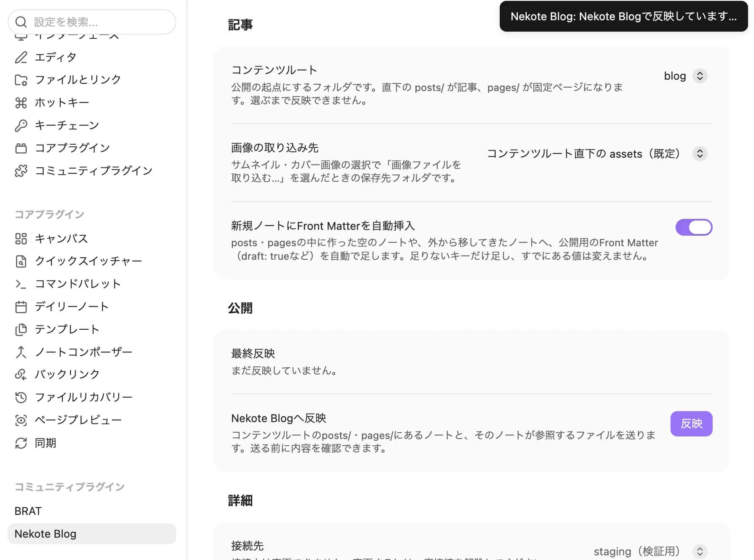Click the circular-arrows icon beside 同期
The height and width of the screenshot is (560, 754).
21,443
